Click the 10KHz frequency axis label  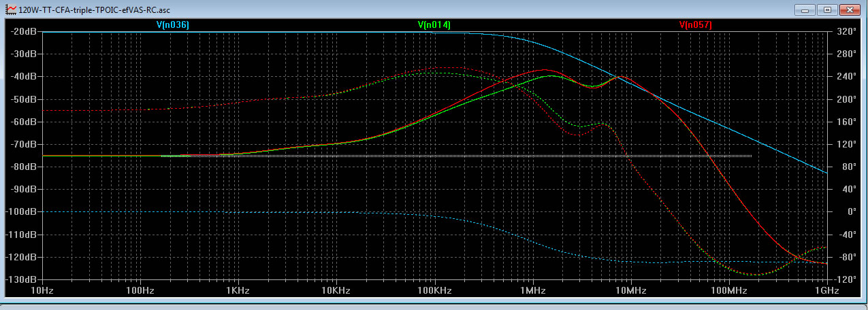pyautogui.click(x=336, y=290)
